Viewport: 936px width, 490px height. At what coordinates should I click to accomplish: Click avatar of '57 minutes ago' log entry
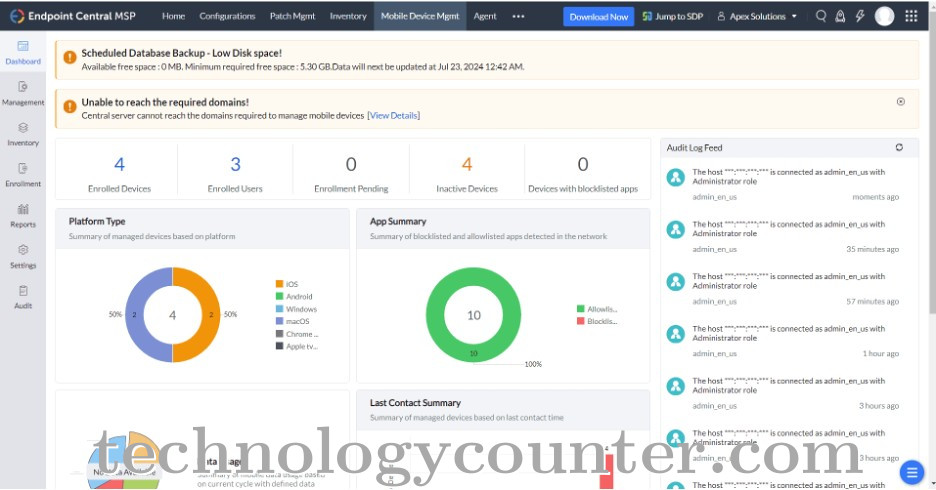point(676,282)
